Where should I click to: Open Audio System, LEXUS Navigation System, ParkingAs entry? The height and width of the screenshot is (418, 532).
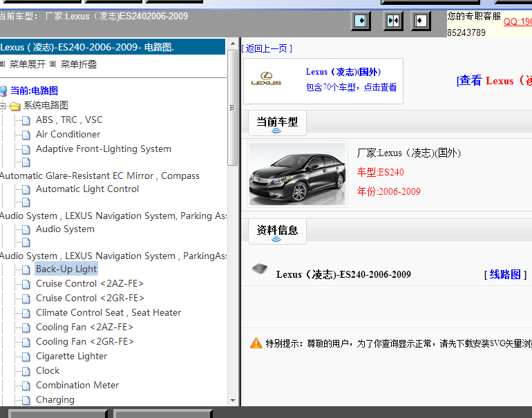pyautogui.click(x=113, y=256)
